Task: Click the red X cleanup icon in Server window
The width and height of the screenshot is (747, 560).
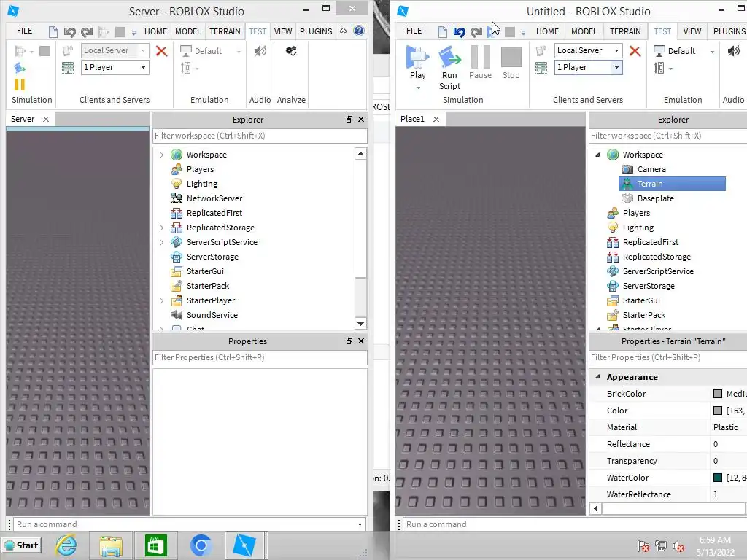Action: (161, 51)
